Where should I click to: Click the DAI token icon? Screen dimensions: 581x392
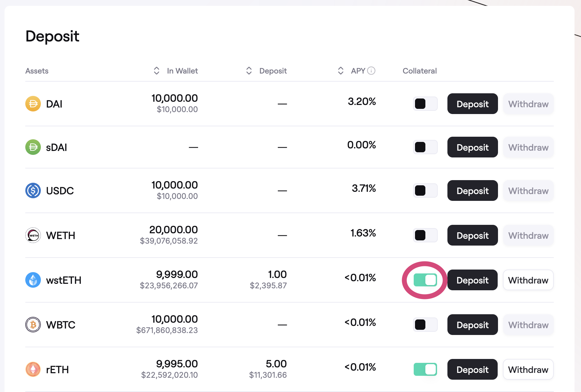pyautogui.click(x=33, y=104)
